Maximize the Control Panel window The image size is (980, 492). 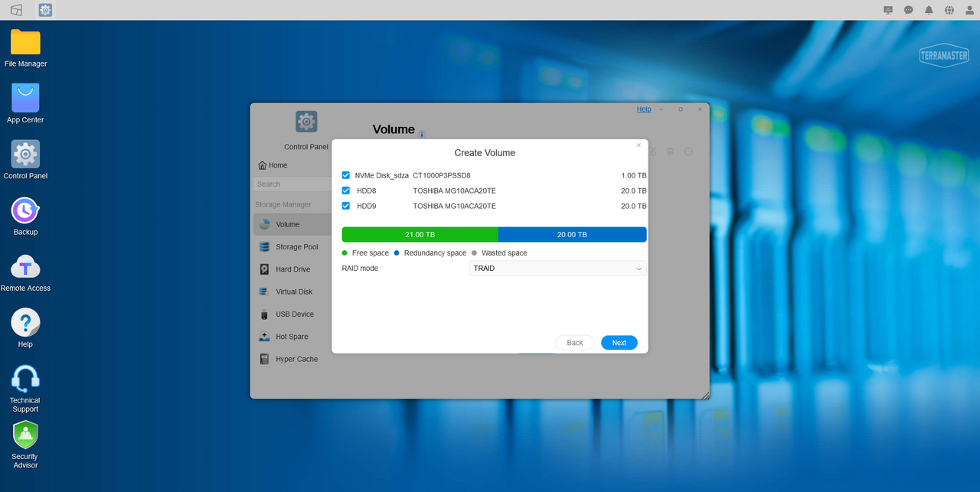tap(681, 109)
